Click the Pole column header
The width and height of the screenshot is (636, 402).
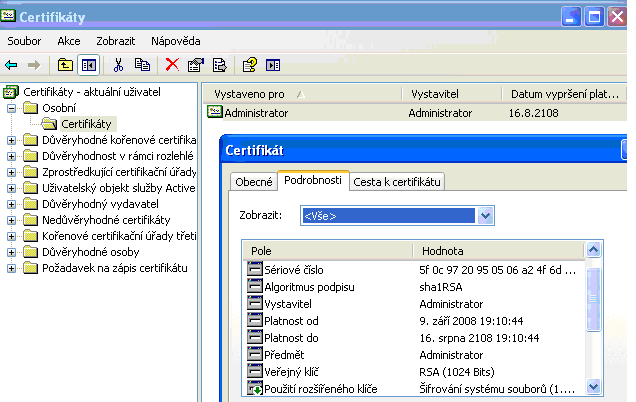328,251
